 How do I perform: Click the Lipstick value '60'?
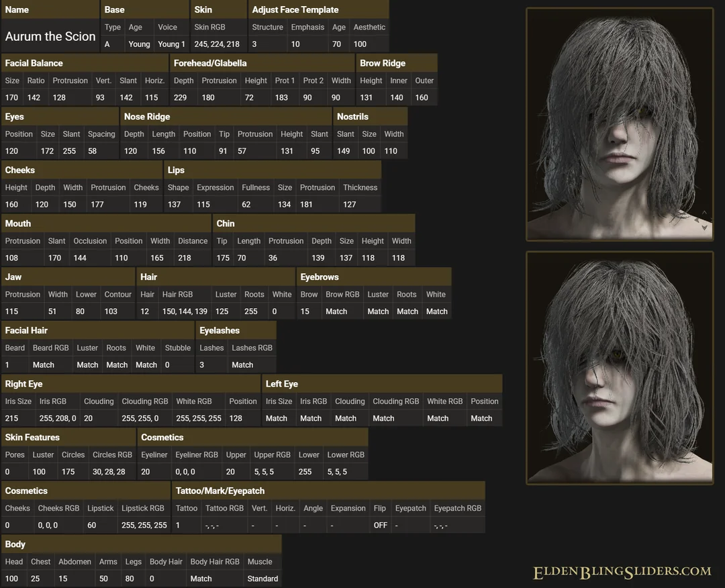pos(91,525)
